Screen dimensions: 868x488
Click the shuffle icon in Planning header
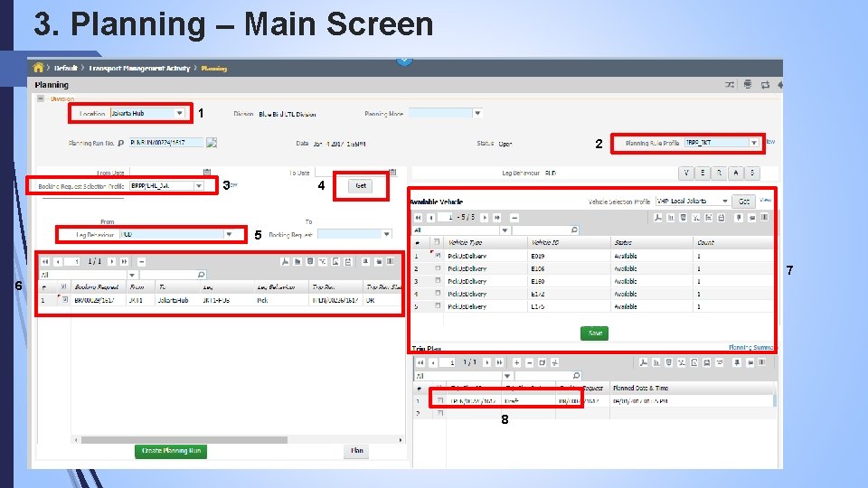coord(730,85)
